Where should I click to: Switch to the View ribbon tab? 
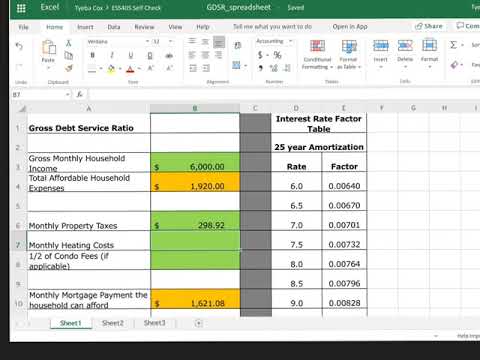pyautogui.click(x=175, y=27)
